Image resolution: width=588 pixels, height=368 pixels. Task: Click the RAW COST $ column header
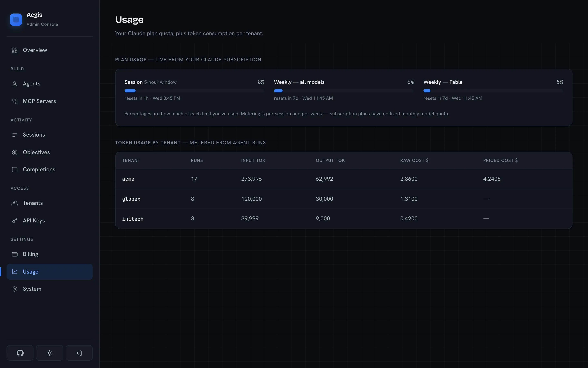coord(414,160)
